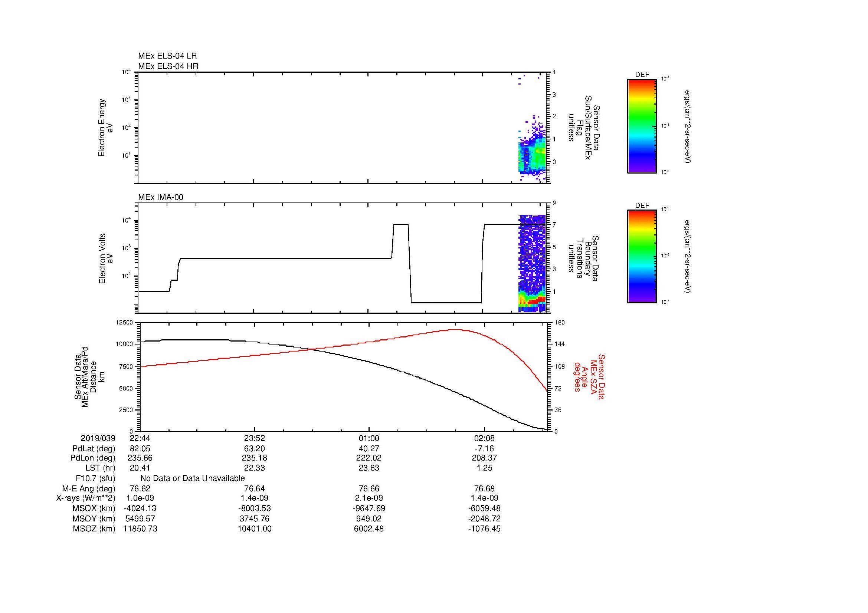
Task: Click the time tick label '23:52'
Action: coord(255,438)
